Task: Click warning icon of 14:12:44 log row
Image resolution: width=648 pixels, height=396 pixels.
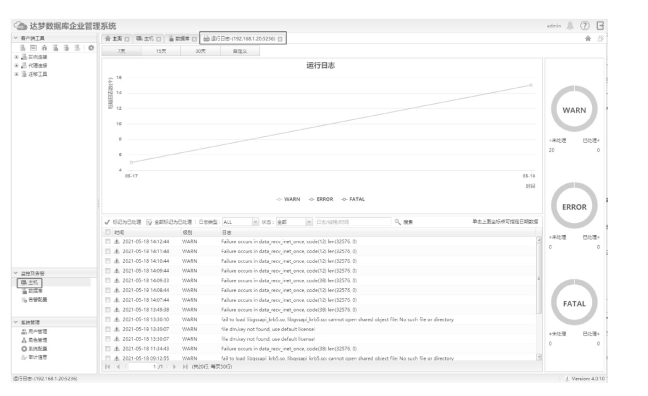Action: click(117, 241)
